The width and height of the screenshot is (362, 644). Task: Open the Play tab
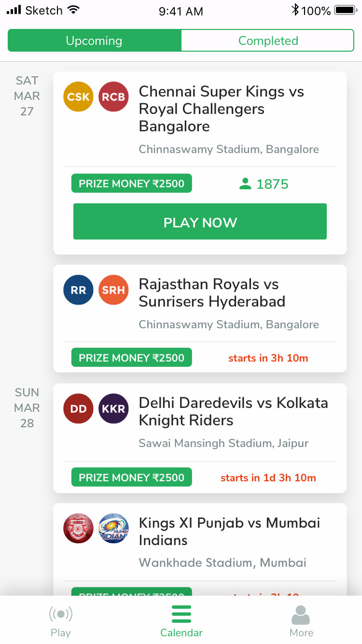tap(60, 621)
